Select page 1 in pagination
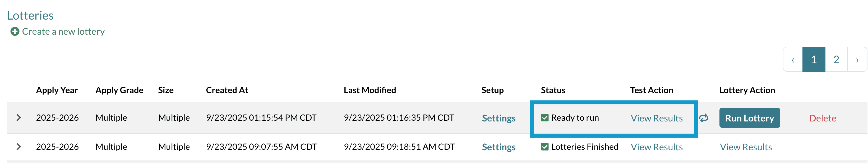This screenshot has height=163, width=868. point(814,60)
